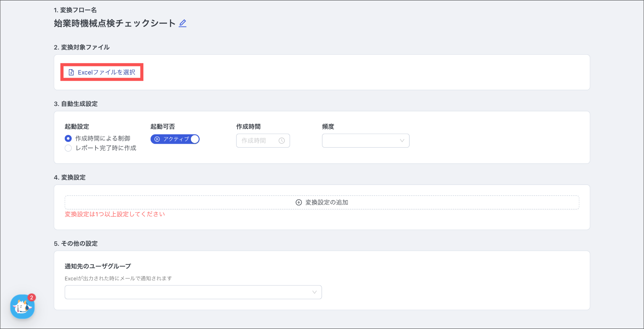This screenshot has width=644, height=329.
Task: Click 変換設定の追加 button
Action: click(x=322, y=203)
